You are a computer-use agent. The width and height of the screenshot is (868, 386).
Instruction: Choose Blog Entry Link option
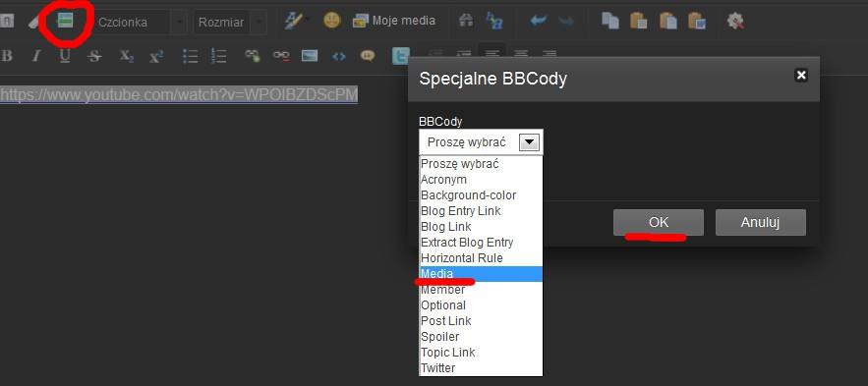coord(481,211)
